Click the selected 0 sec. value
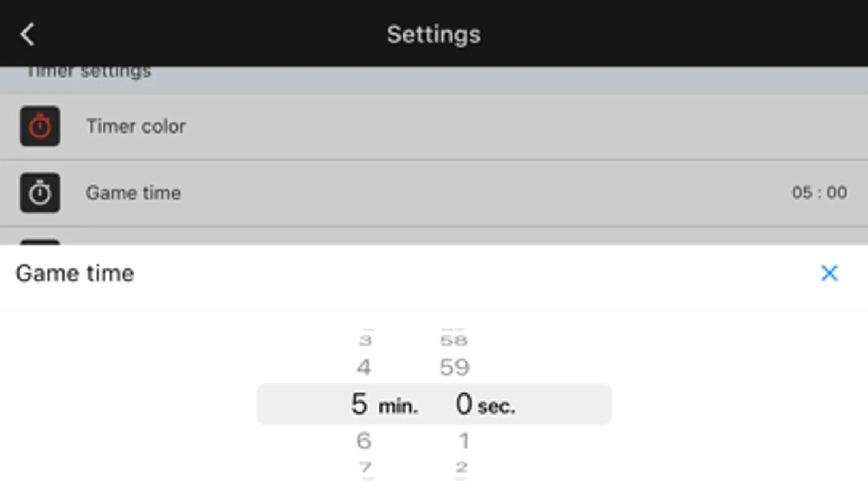This screenshot has width=868, height=489. 484,405
